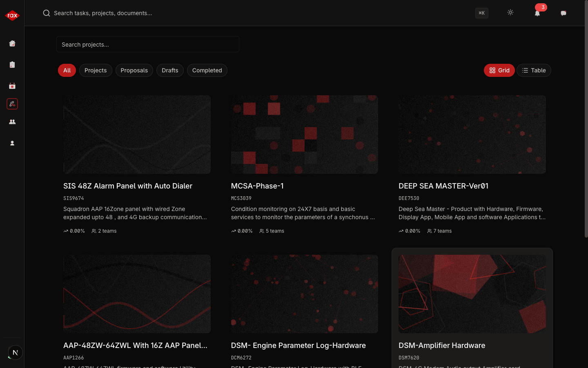Open the single user profile icon in sidebar
This screenshot has height=368, width=588.
pos(12,143)
